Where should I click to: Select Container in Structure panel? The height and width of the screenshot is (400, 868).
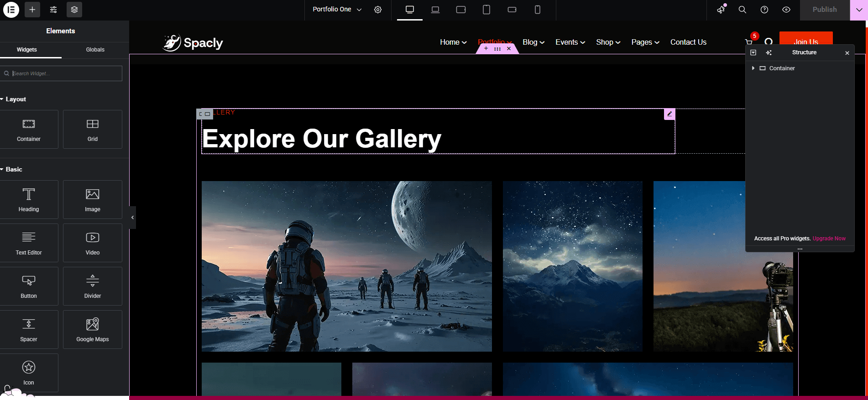pos(782,68)
